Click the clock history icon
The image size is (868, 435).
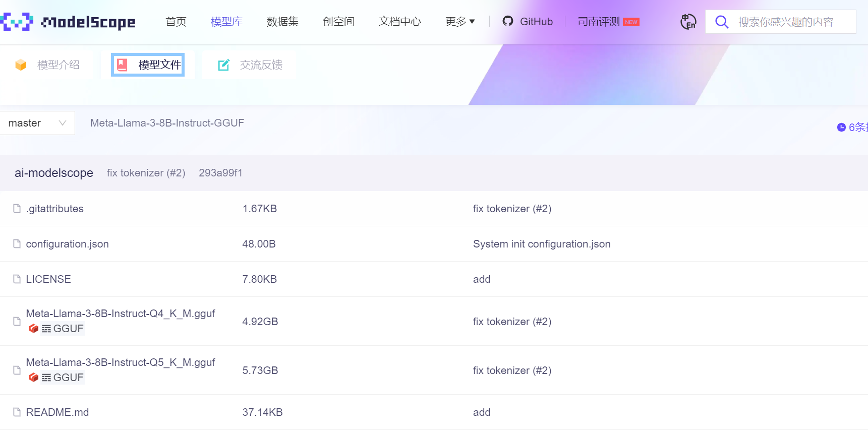pos(841,127)
